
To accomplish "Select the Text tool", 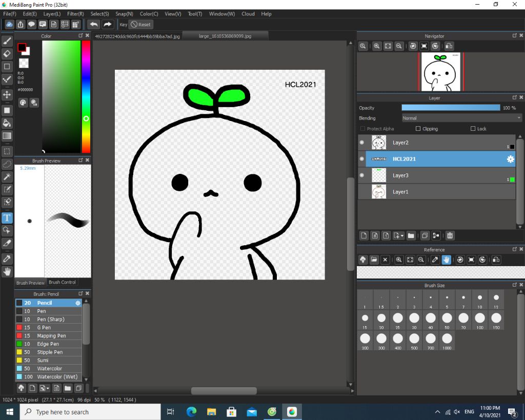I will [x=7, y=218].
